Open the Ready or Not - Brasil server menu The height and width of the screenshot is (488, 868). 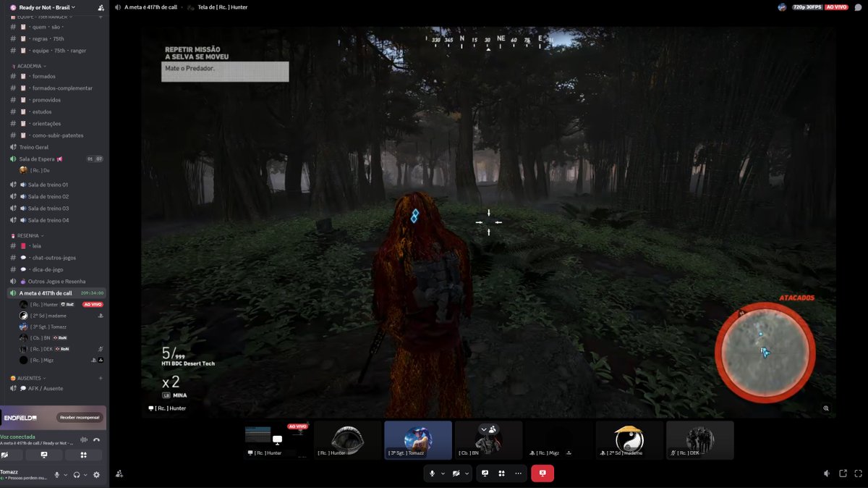tap(47, 7)
